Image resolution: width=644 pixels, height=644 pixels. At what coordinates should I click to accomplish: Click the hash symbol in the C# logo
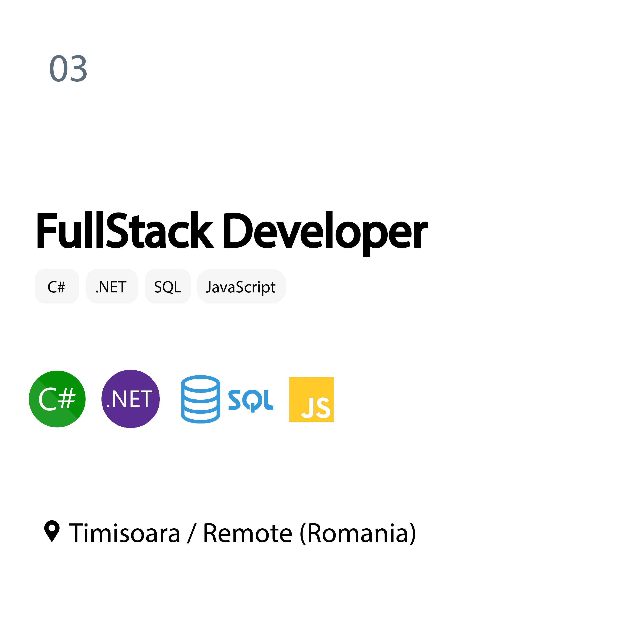coord(67,399)
